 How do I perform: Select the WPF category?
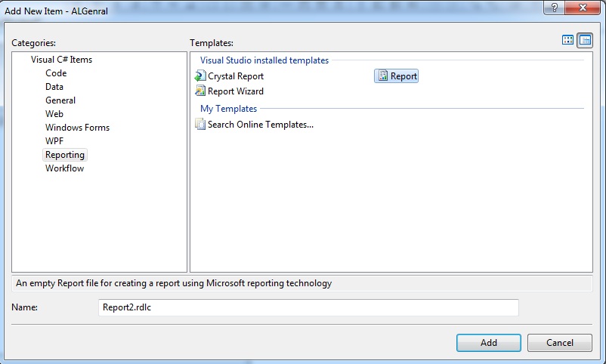tap(54, 141)
